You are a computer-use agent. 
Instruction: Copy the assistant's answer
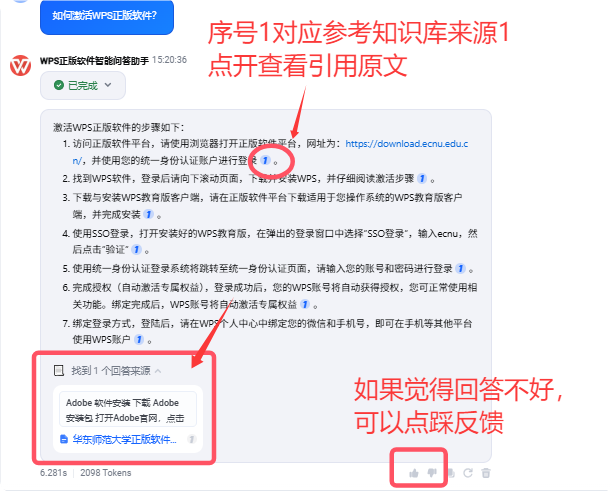coord(450,473)
